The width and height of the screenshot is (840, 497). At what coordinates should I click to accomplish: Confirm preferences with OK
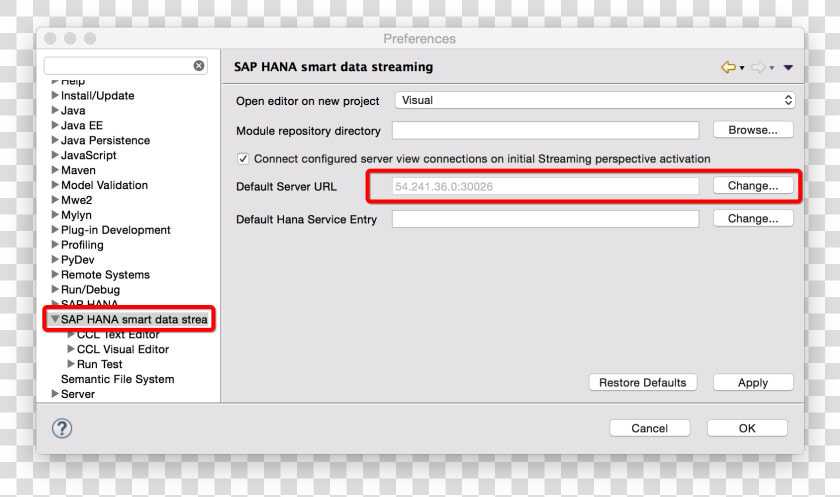point(747,428)
